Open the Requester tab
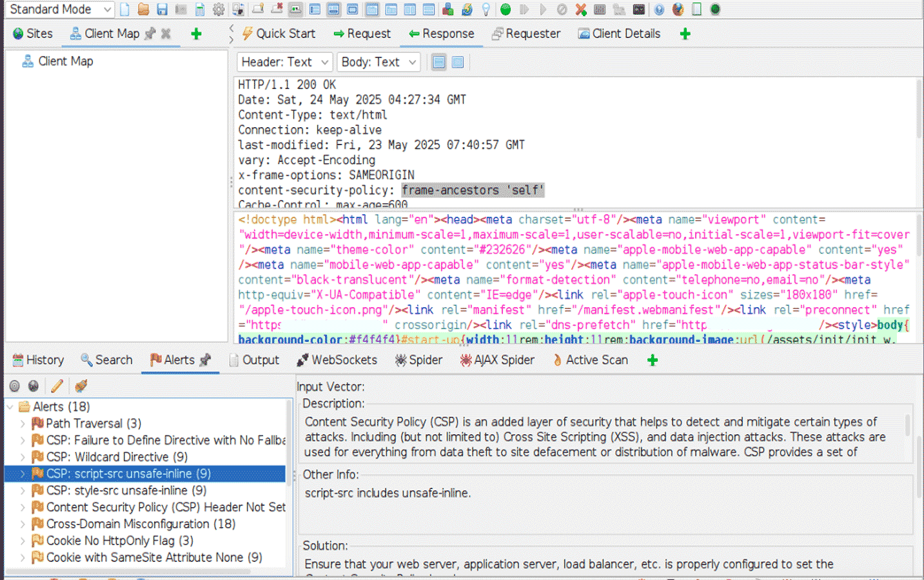The width and height of the screenshot is (924, 580). tap(526, 34)
